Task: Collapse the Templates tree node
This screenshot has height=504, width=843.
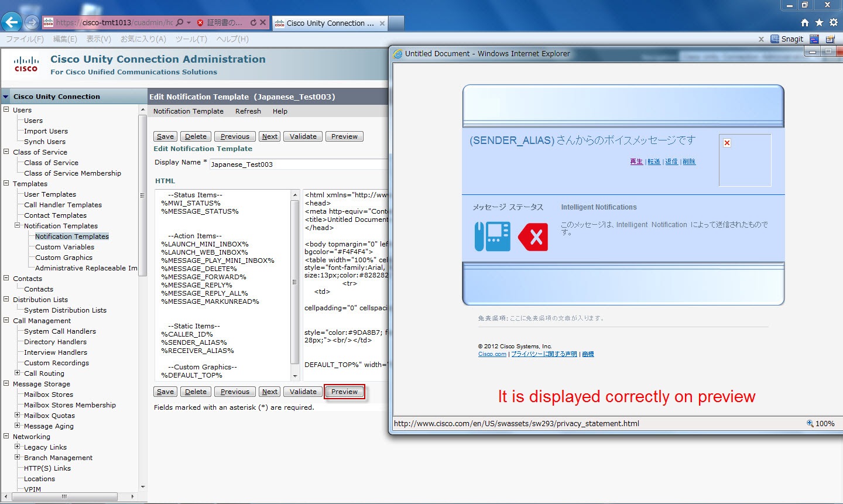Action: click(x=6, y=183)
